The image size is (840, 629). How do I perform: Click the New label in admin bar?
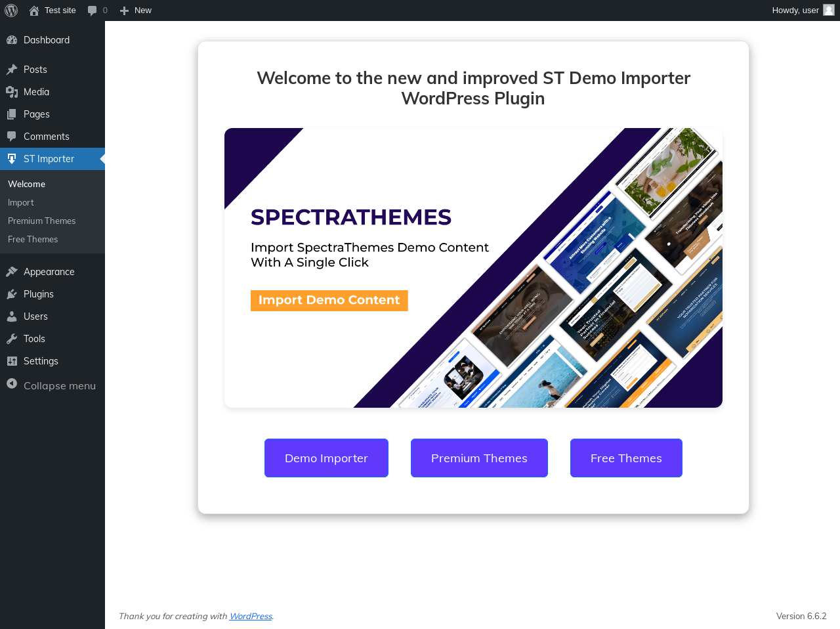[143, 11]
